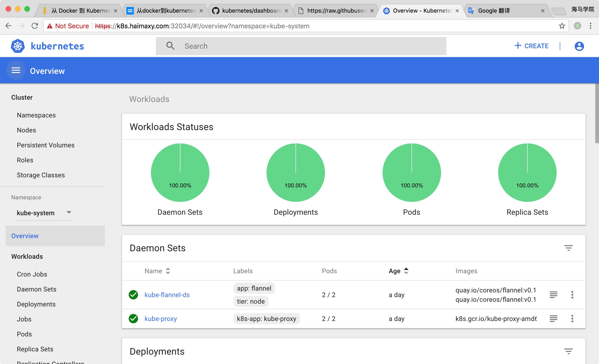Open kube-proxy more actions menu
Viewport: 599px width, 364px height.
(572, 318)
